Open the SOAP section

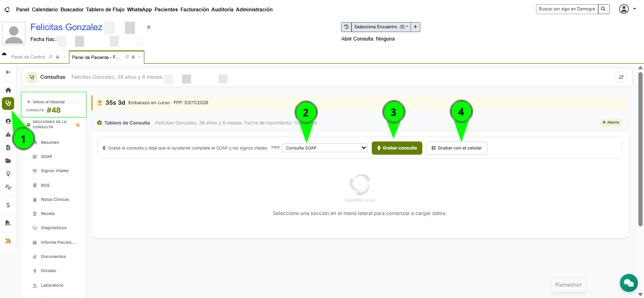click(x=47, y=157)
